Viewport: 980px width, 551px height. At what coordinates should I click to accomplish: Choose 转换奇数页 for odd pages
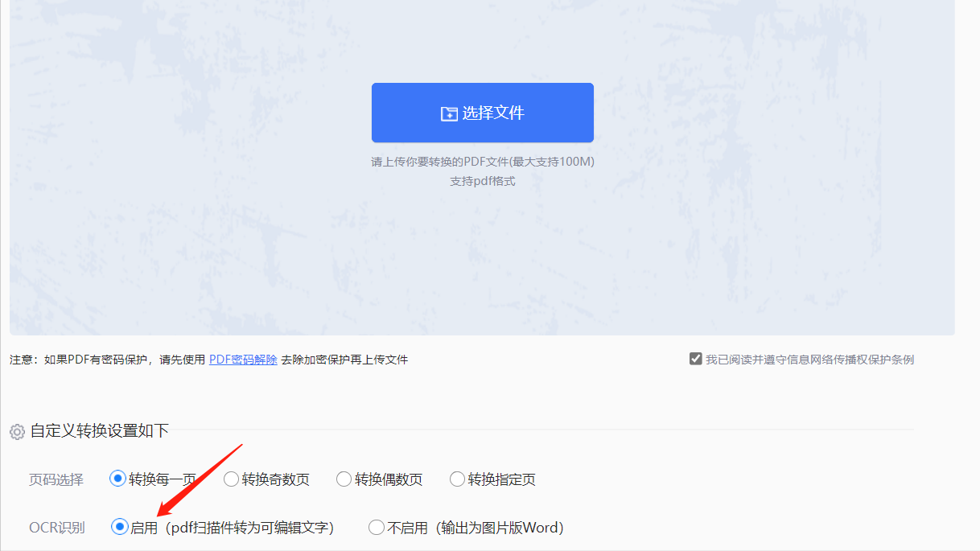[x=232, y=479]
